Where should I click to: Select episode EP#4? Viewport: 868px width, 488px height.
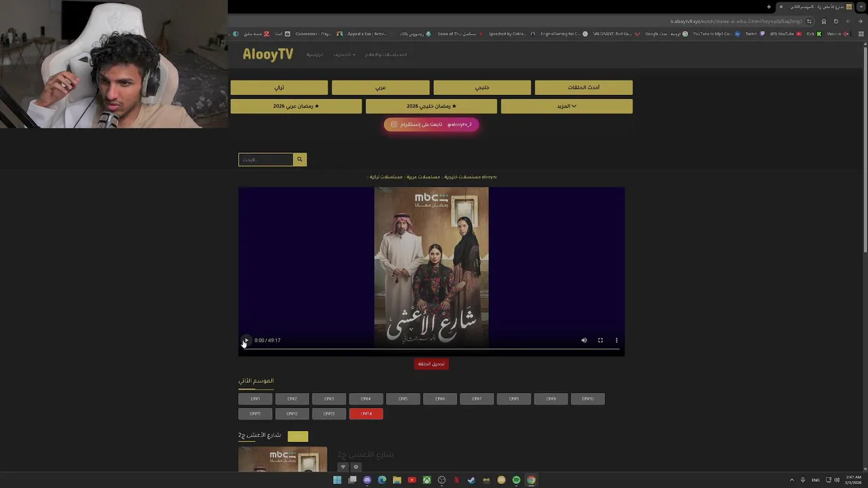366,399
